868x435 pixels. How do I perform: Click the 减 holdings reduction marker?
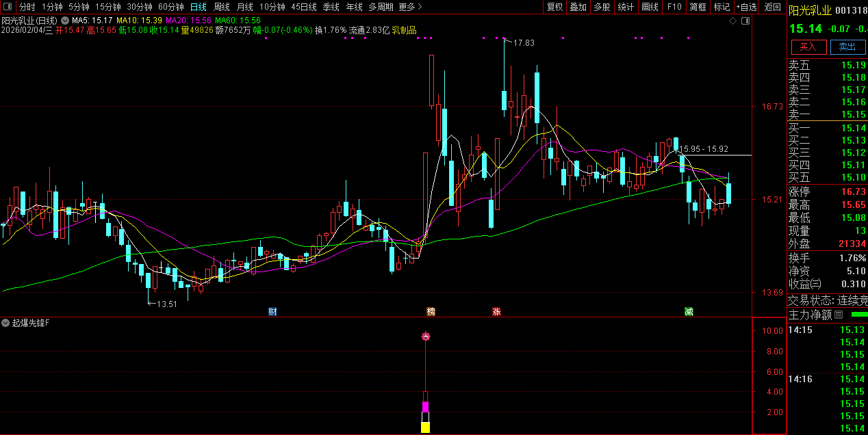[x=689, y=312]
